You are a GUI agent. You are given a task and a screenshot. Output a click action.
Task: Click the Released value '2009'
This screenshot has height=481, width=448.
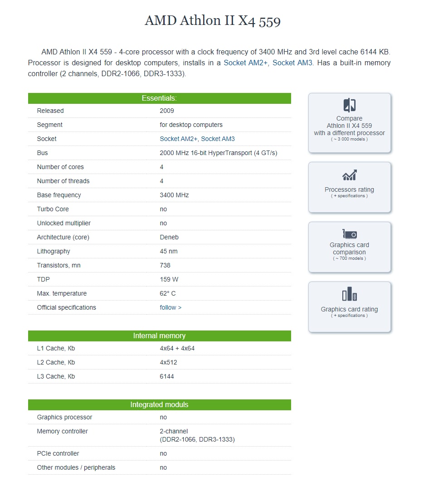coord(166,111)
